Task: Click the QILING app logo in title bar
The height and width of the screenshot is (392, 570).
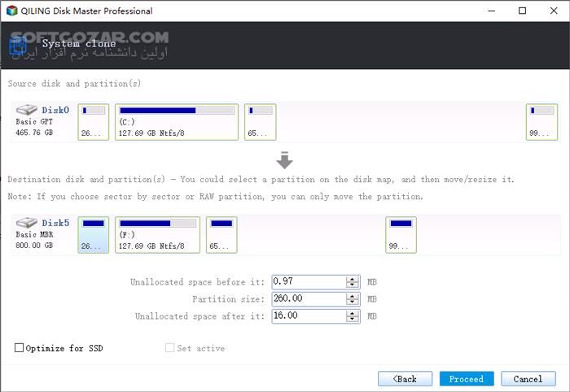Action: (11, 11)
